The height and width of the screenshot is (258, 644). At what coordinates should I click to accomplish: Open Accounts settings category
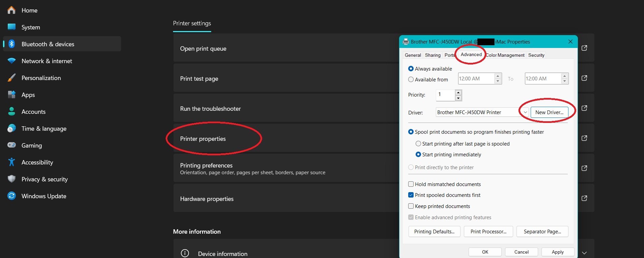click(x=62, y=112)
